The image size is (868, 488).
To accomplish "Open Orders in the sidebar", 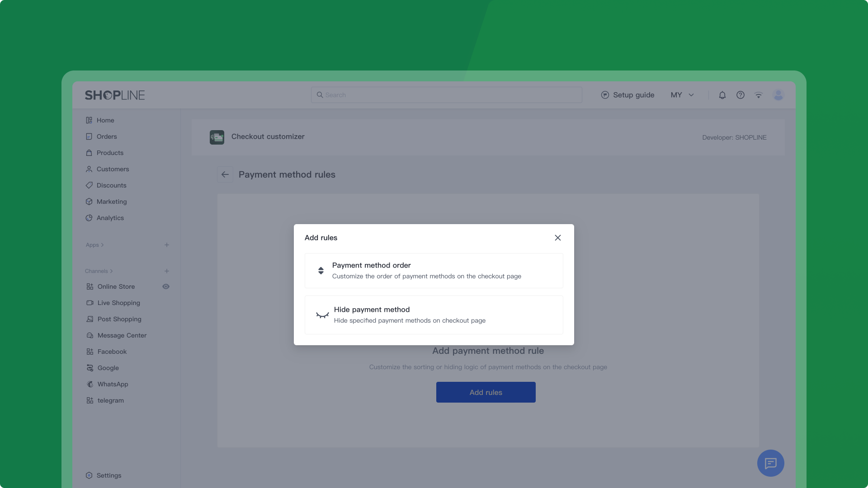I will pos(106,136).
